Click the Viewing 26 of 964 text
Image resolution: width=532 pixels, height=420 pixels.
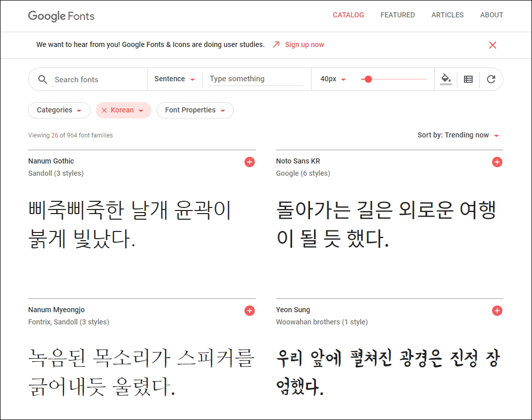point(70,135)
